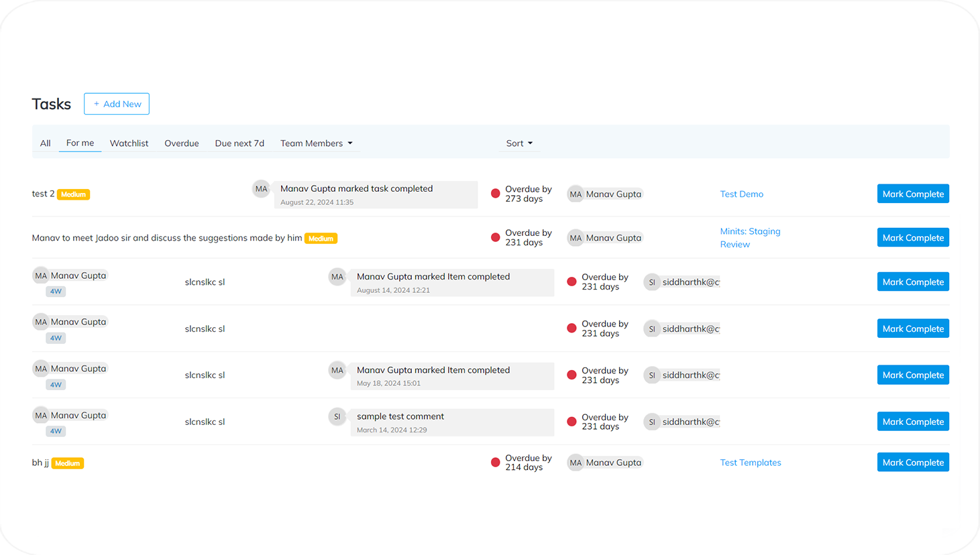Click the red dot for Overdue by 214 days
980x555 pixels.
[x=495, y=462]
